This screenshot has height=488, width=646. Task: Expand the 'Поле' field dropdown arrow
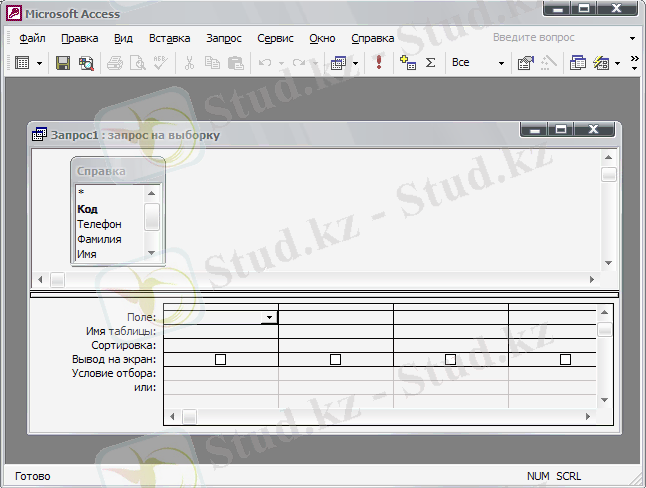coord(269,317)
